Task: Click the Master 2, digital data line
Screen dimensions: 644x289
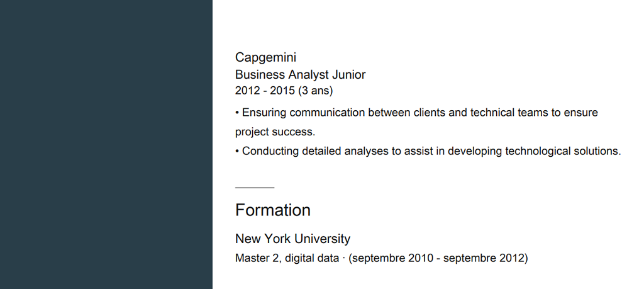Action: (x=382, y=258)
